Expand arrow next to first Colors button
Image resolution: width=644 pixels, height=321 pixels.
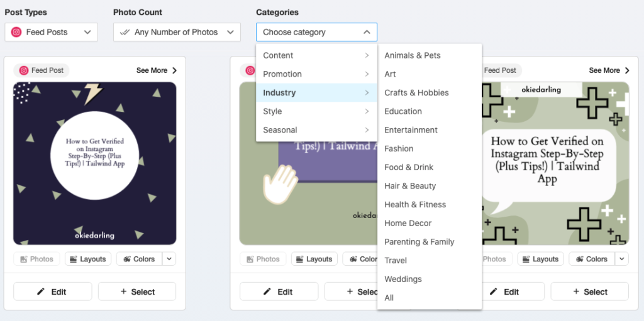coord(170,259)
